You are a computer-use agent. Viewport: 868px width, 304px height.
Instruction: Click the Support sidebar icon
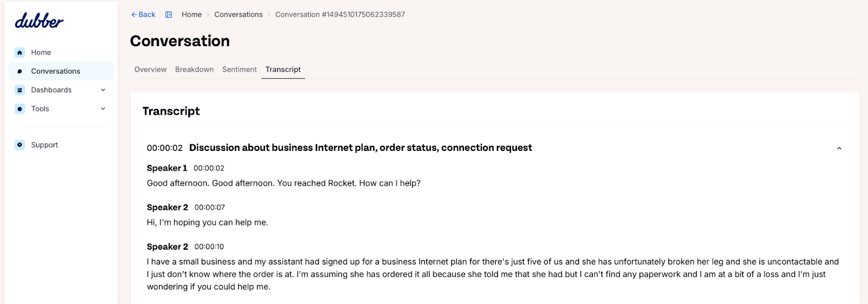click(x=20, y=145)
